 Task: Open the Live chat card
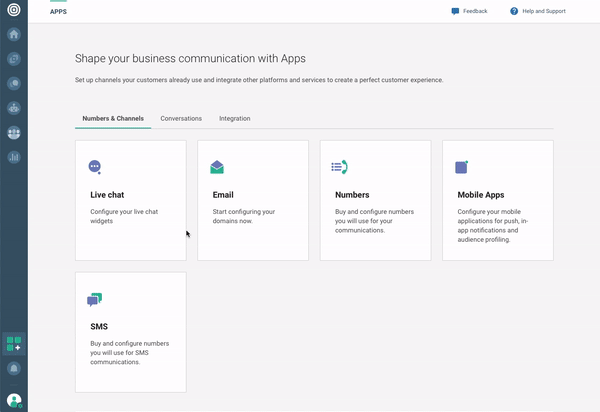[130, 200]
